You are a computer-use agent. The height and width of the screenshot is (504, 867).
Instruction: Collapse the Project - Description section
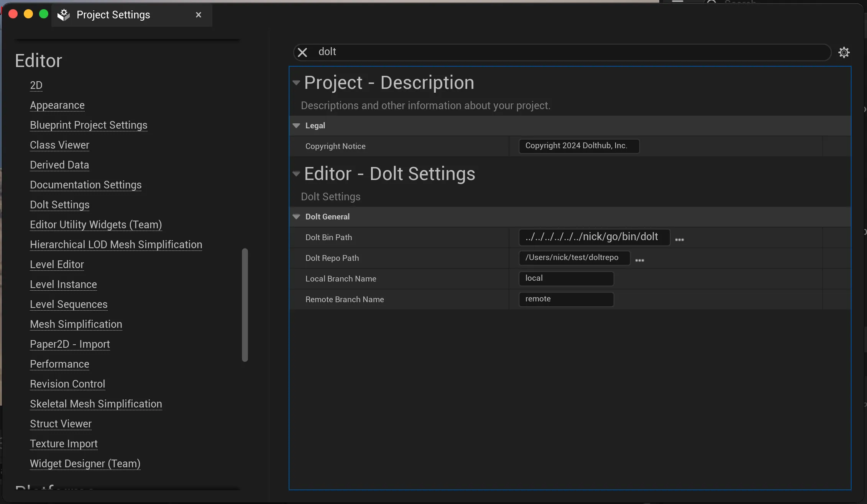tap(296, 82)
